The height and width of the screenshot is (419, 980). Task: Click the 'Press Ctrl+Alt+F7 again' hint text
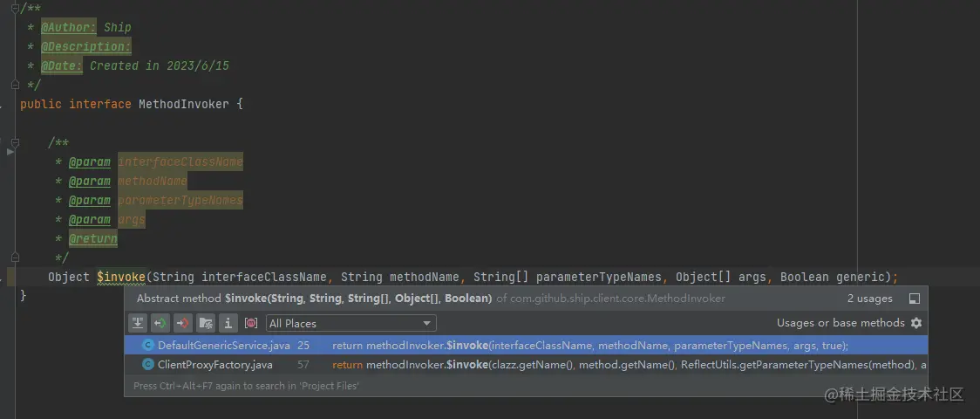coord(246,386)
